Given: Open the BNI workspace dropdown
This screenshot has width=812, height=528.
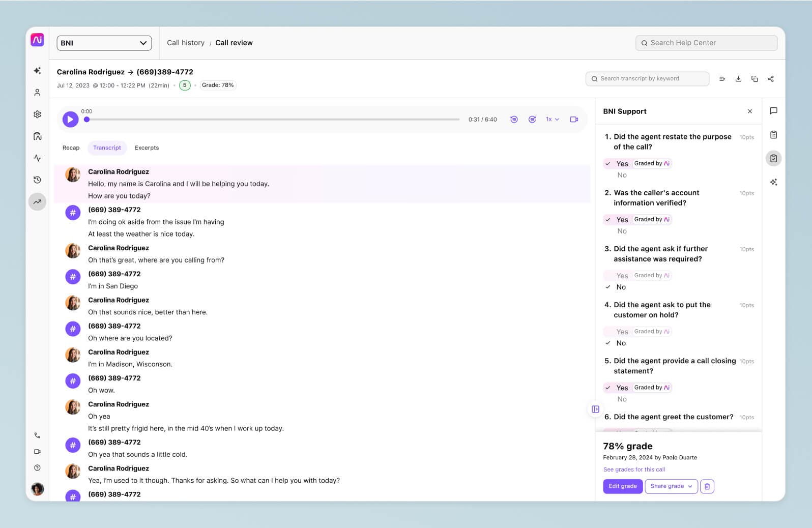Looking at the screenshot, I should point(104,43).
